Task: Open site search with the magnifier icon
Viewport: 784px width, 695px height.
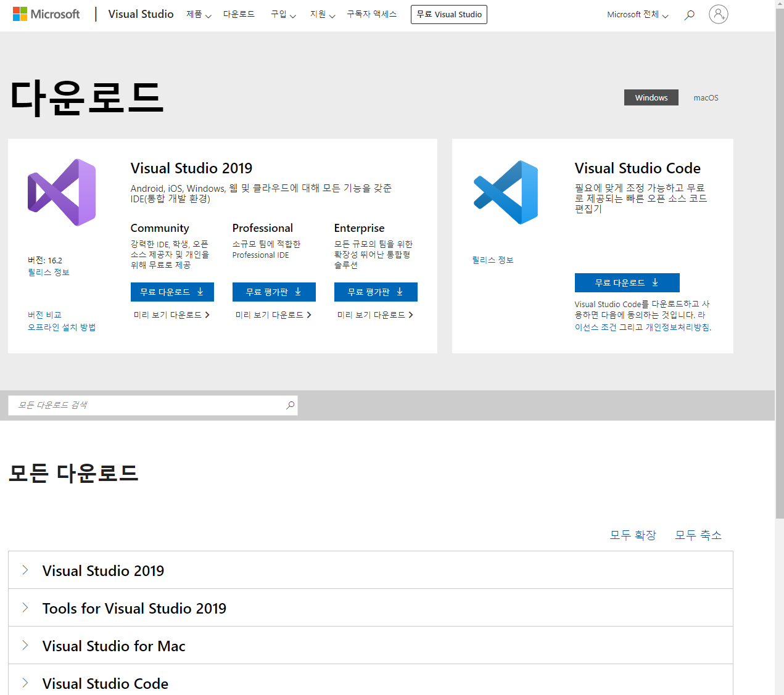Action: coord(689,15)
